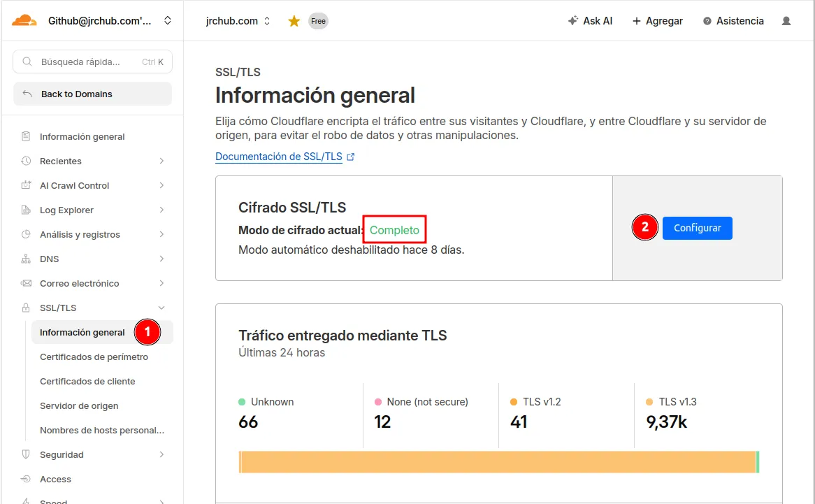Expand the Análisis y registros chevron
The image size is (815, 504).
tap(161, 234)
